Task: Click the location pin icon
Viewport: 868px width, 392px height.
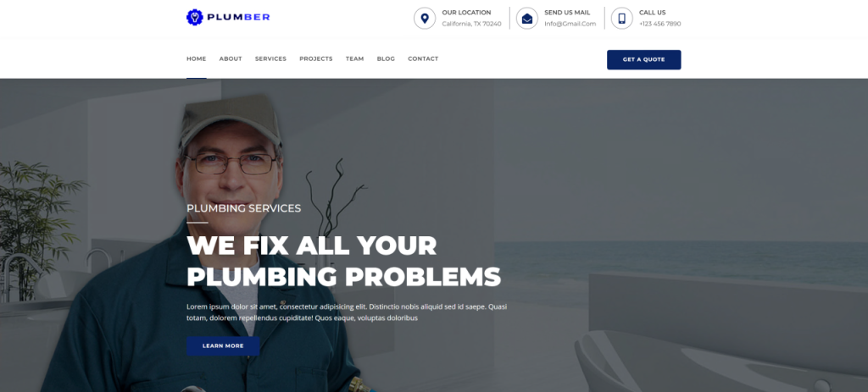Action: point(425,19)
